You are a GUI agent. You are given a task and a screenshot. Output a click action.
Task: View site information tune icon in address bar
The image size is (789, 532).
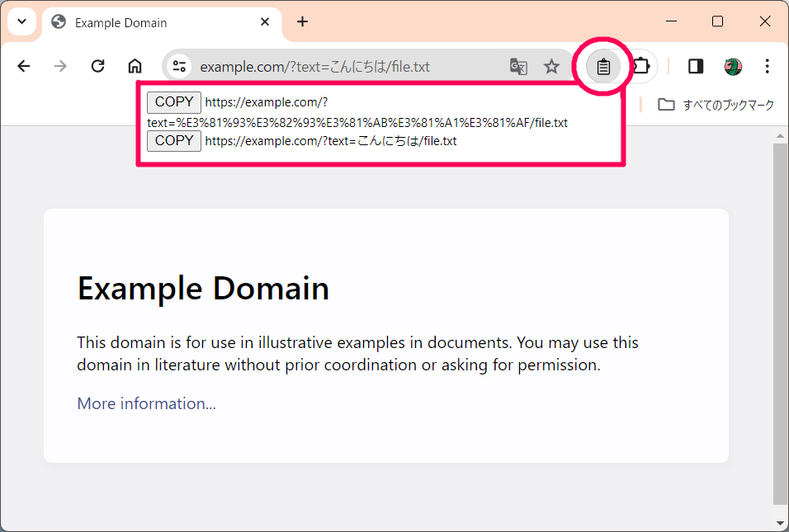pyautogui.click(x=177, y=66)
